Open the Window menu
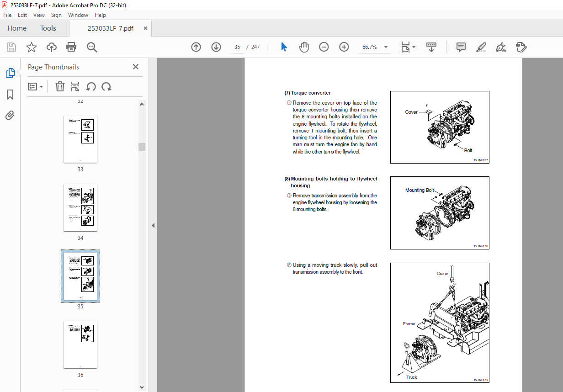The width and height of the screenshot is (563, 392). [78, 15]
